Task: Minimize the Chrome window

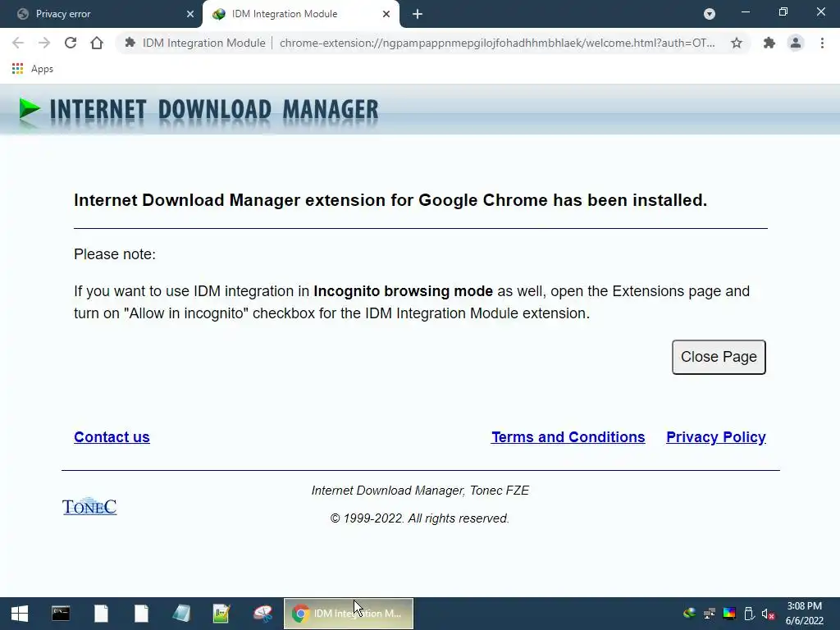Action: coord(745,11)
